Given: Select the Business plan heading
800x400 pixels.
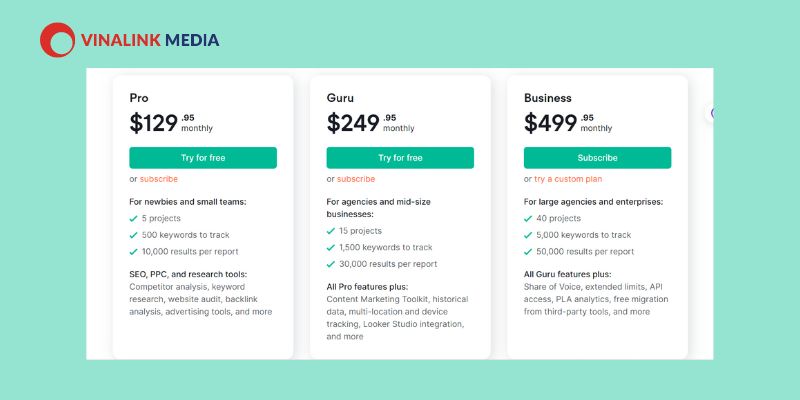Looking at the screenshot, I should click(x=547, y=98).
